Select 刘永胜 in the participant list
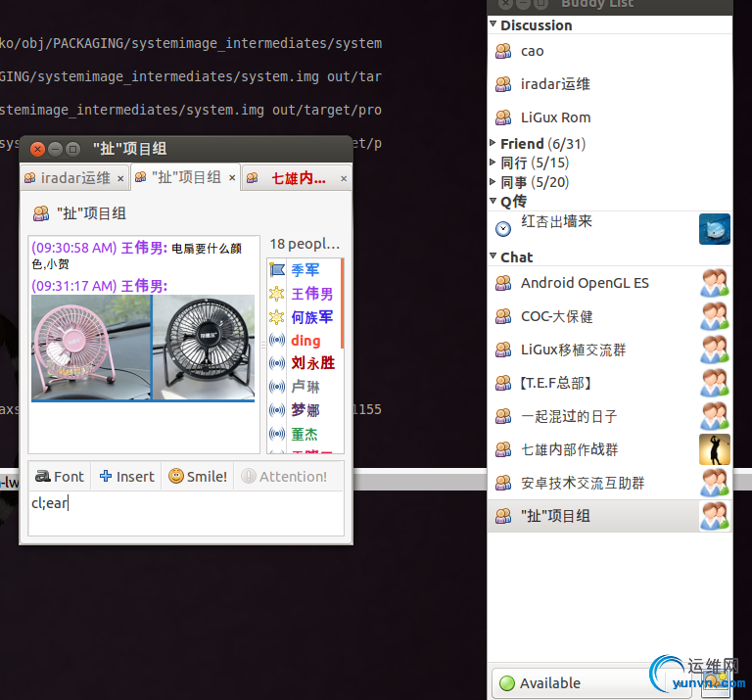This screenshot has width=752, height=700. 305,363
